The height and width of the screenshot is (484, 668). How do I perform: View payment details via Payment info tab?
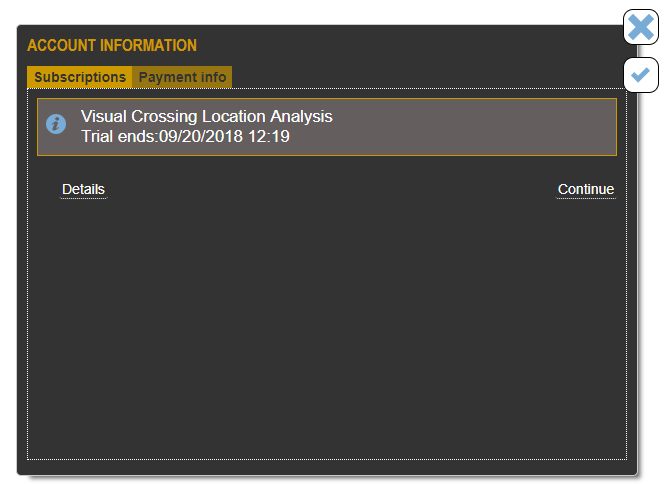(182, 77)
